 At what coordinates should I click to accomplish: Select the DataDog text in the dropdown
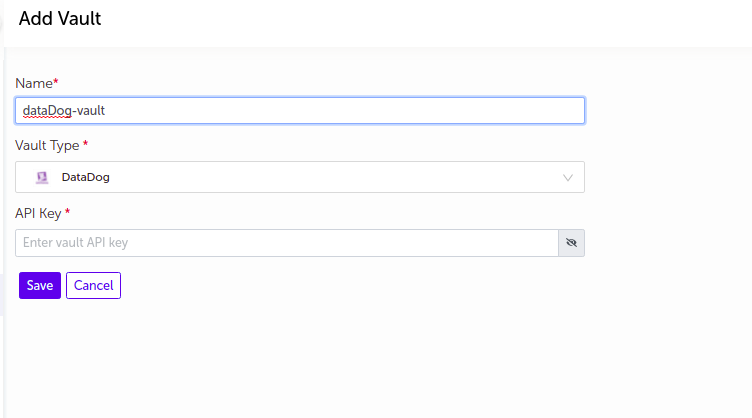point(85,177)
